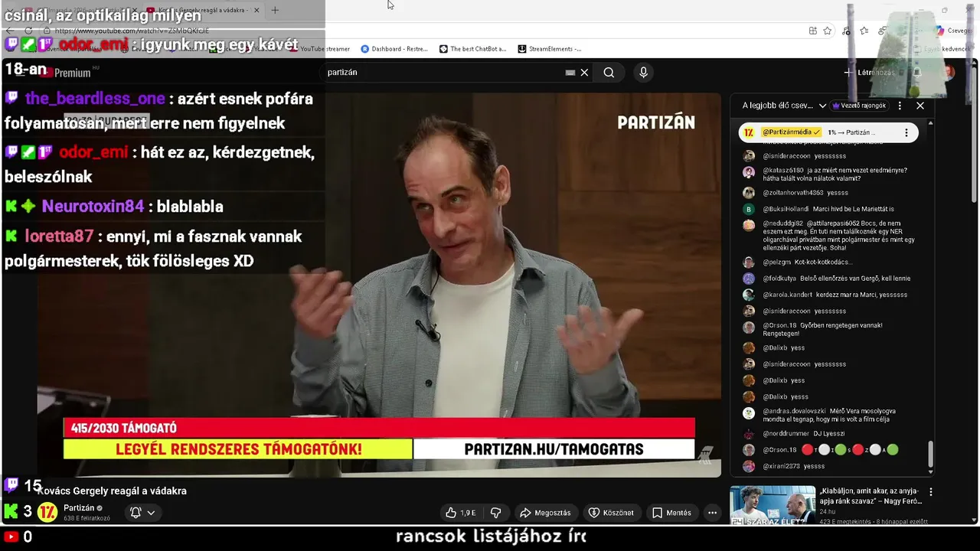Image resolution: width=980 pixels, height=551 pixels.
Task: Click the video player showing the Partizán interview
Action: click(x=379, y=285)
